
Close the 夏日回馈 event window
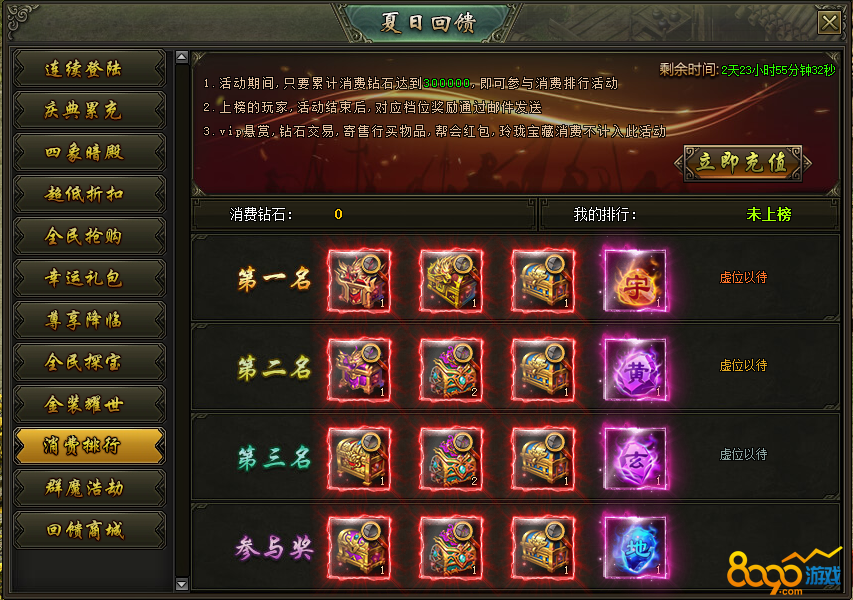[x=829, y=22]
